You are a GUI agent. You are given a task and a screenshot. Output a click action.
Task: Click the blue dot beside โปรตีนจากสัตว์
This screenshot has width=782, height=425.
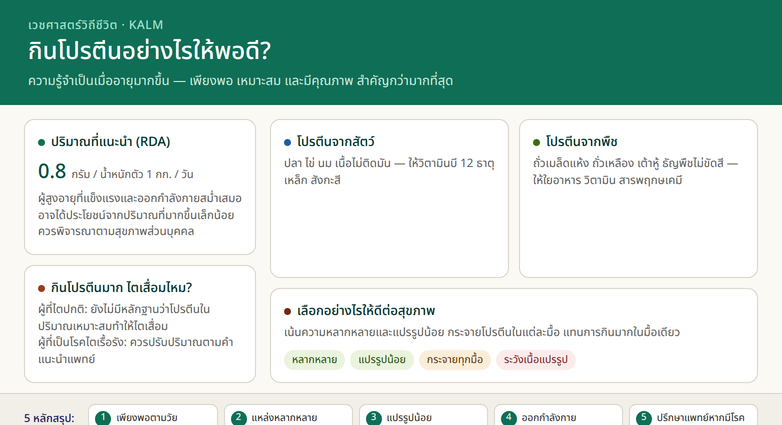coord(287,143)
